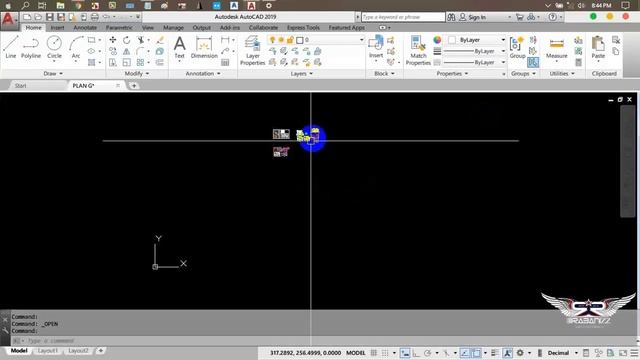
Task: Switch to the Start file tab
Action: (20, 85)
